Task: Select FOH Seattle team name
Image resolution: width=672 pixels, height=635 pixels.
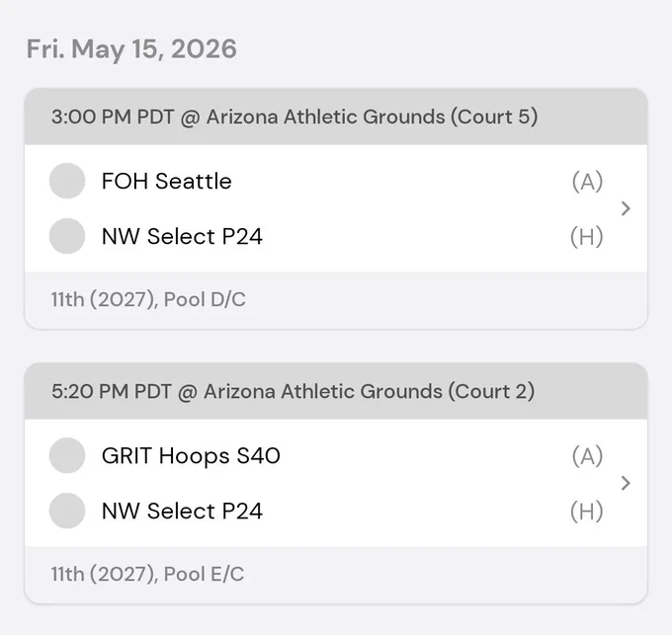Action: (x=167, y=181)
